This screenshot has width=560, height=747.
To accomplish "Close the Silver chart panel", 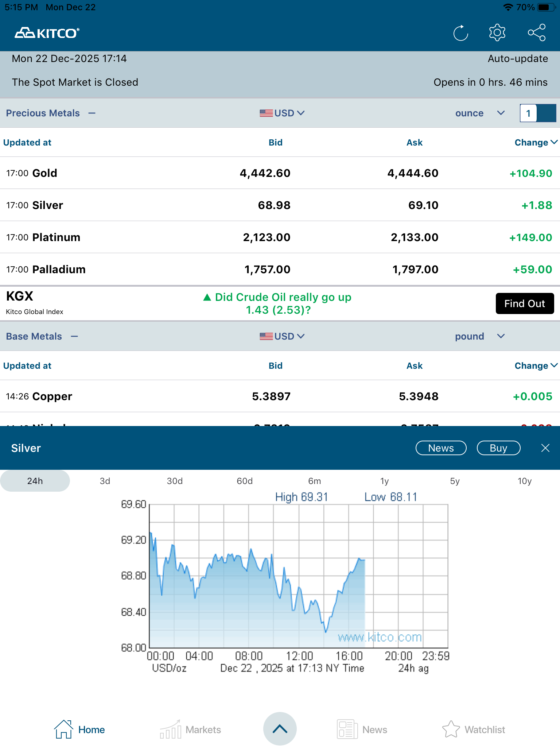I will coord(545,448).
